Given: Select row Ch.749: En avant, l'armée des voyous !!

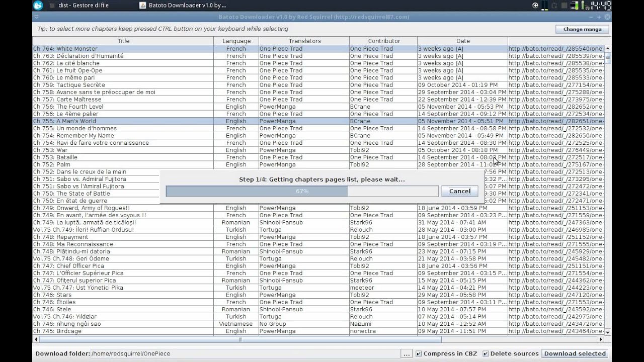Looking at the screenshot, I should 318,215.
